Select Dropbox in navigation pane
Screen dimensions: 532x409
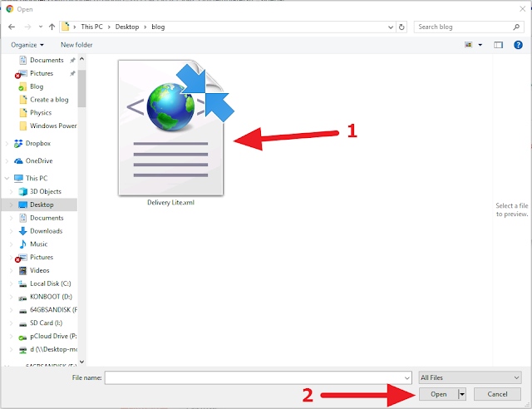37,144
